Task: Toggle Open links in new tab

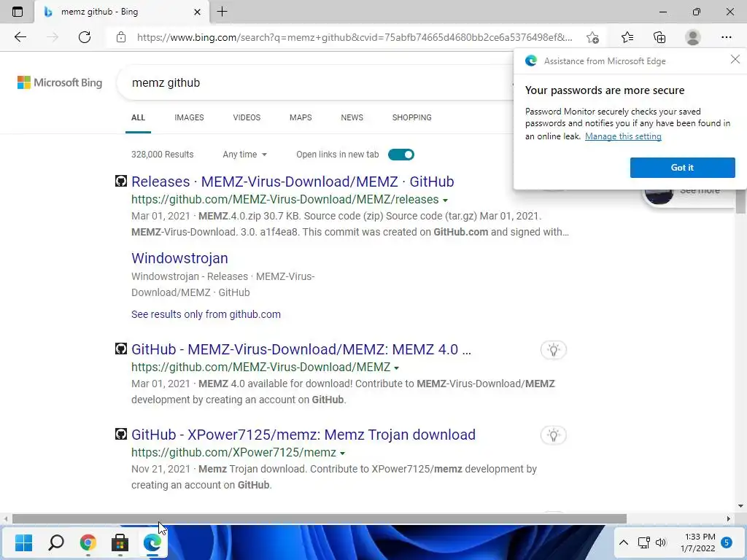Action: tap(400, 155)
